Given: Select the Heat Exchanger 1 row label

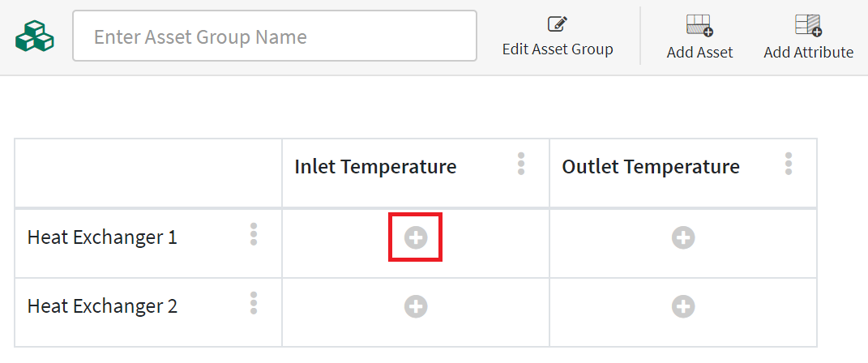Looking at the screenshot, I should [x=102, y=237].
